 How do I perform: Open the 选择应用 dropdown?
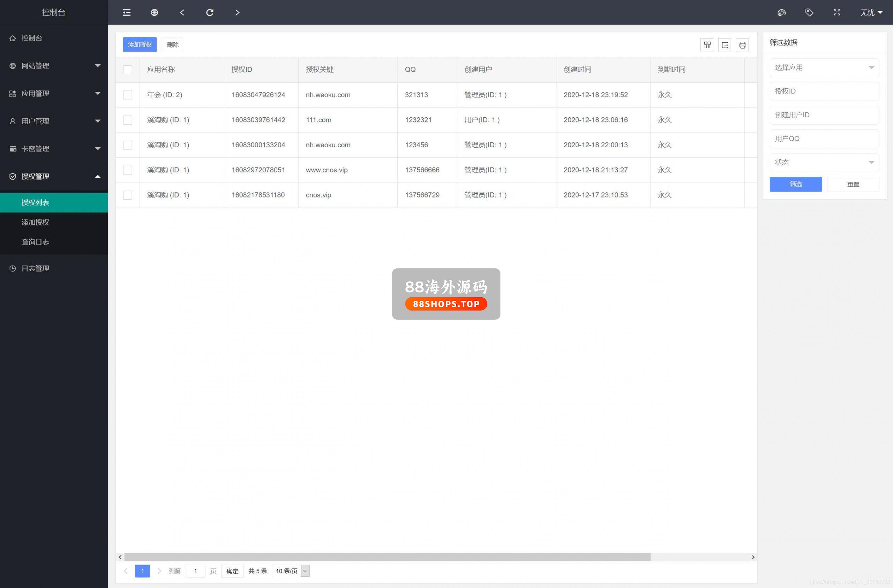pos(824,68)
